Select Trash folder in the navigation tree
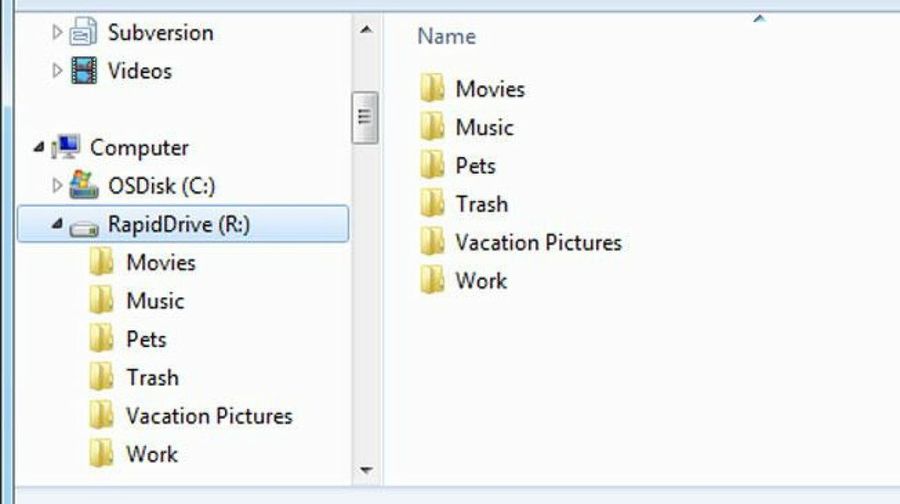The width and height of the screenshot is (900, 504). (152, 378)
